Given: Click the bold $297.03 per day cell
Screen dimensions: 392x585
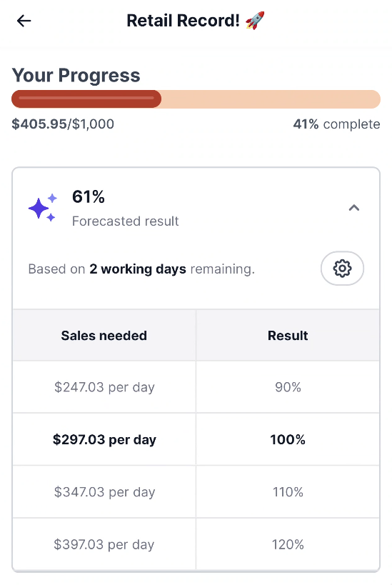Looking at the screenshot, I should pyautogui.click(x=104, y=439).
